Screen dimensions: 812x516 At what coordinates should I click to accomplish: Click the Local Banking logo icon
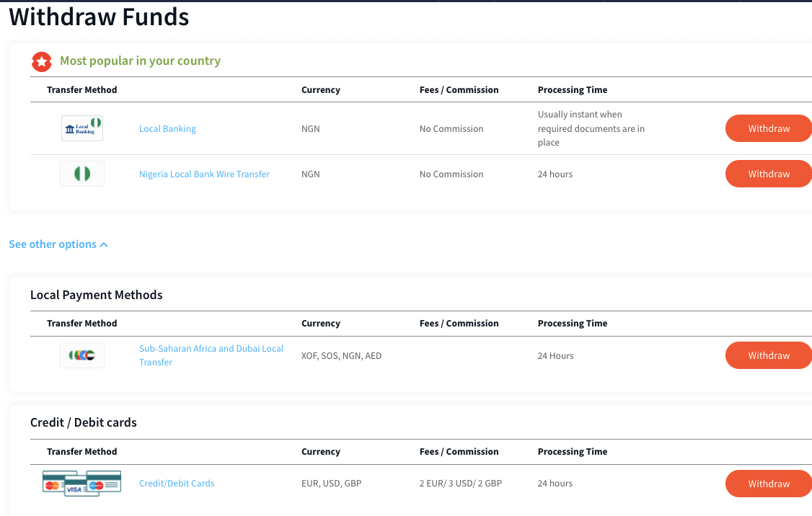pyautogui.click(x=81, y=128)
